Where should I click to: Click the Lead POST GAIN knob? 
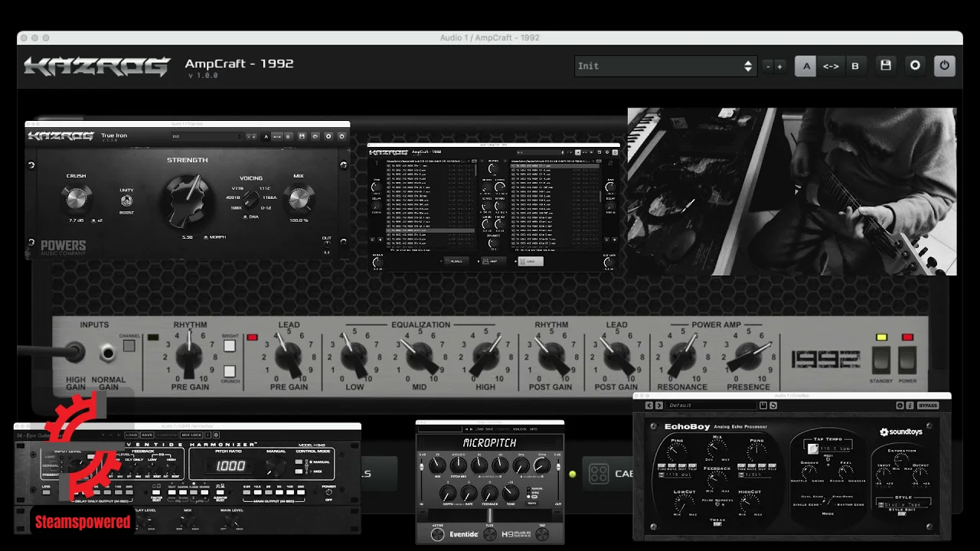pyautogui.click(x=616, y=357)
